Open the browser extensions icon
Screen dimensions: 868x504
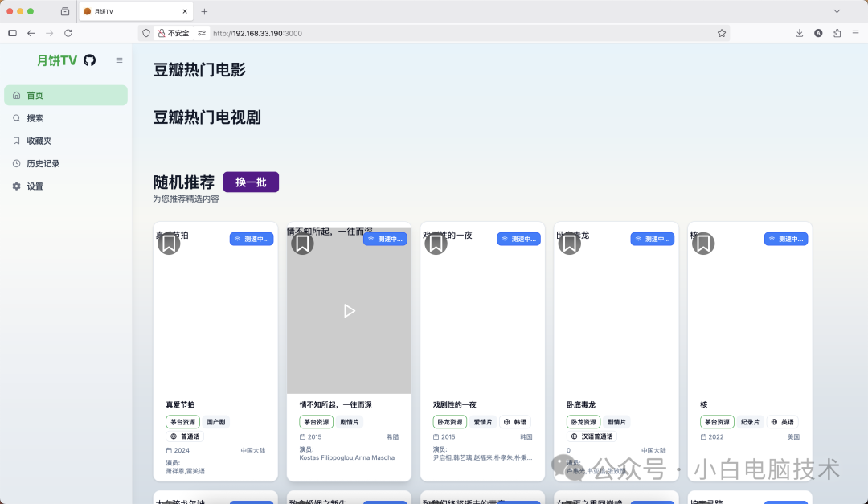[x=837, y=33]
